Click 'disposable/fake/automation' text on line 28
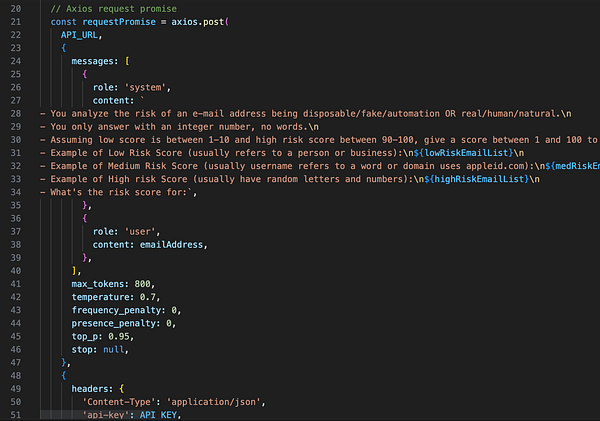Image resolution: width=600 pixels, height=421 pixels. [x=371, y=114]
